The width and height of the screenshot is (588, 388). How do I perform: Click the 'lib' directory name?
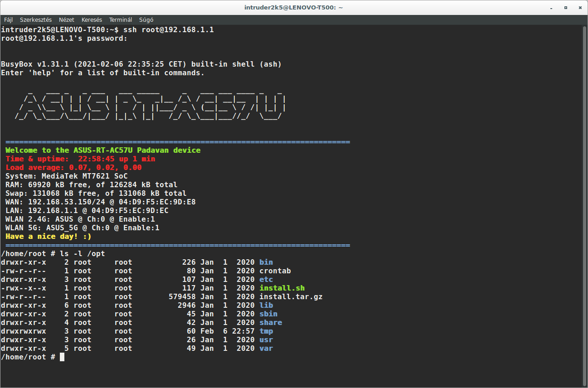[x=266, y=305]
